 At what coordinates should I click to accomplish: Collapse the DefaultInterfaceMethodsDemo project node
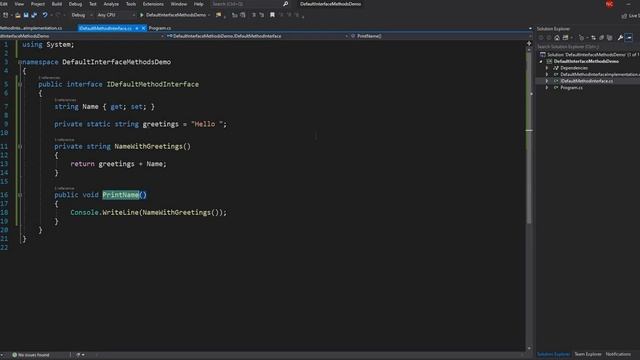pyautogui.click(x=541, y=61)
